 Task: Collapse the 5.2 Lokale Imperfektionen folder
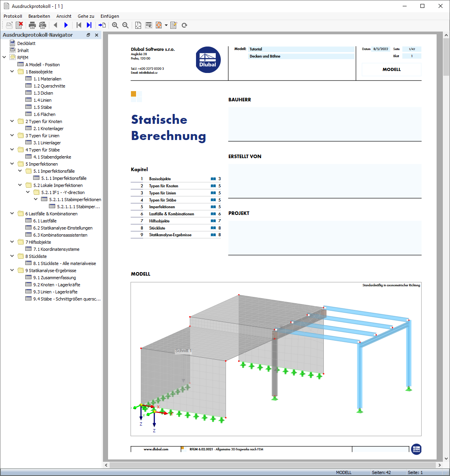click(x=20, y=185)
